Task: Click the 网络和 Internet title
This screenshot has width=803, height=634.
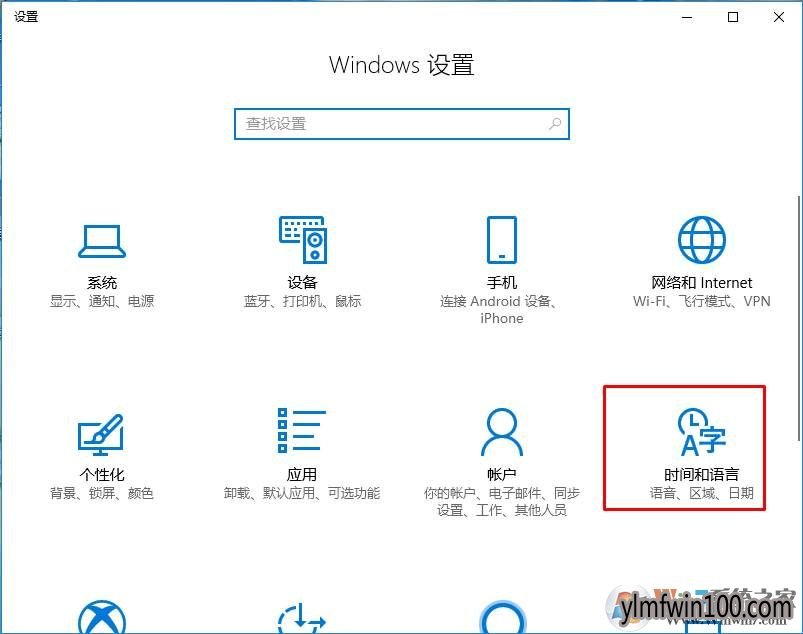Action: pyautogui.click(x=702, y=282)
